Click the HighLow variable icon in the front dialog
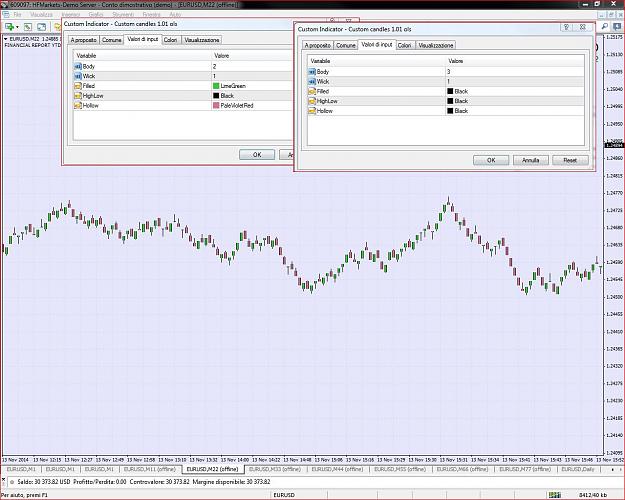 point(312,101)
